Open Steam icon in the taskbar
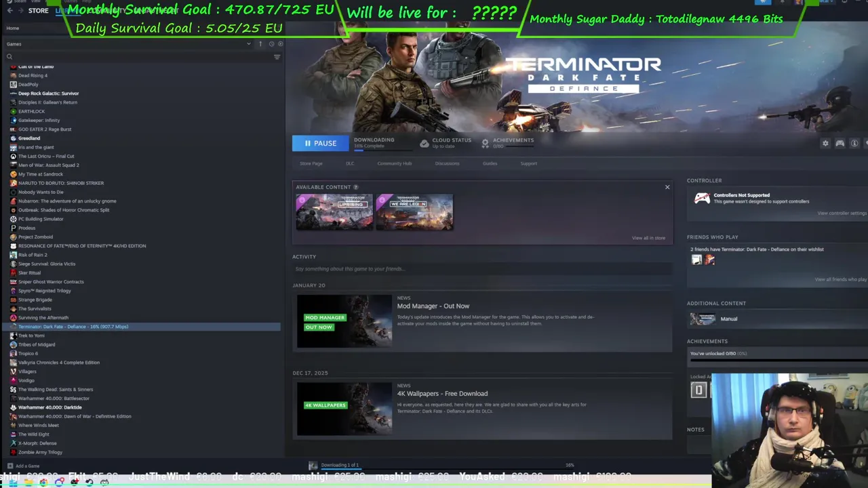Viewport: 868px width, 488px height. 90,482
